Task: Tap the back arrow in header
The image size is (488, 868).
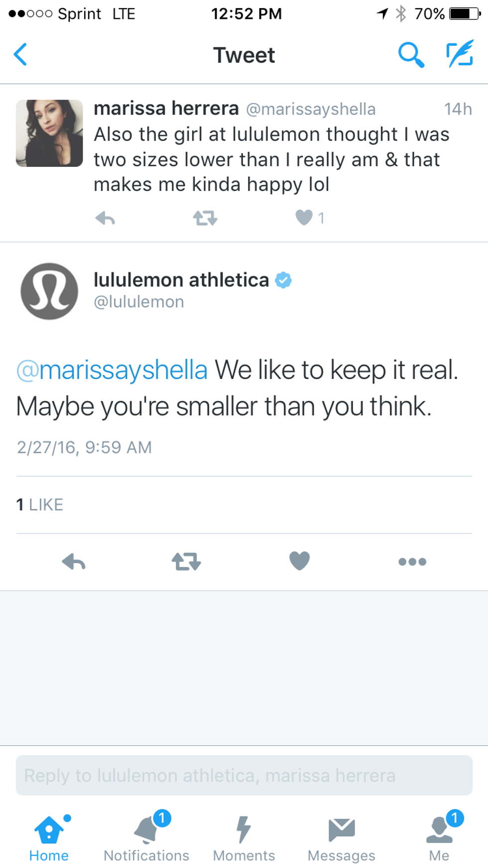Action: point(20,54)
